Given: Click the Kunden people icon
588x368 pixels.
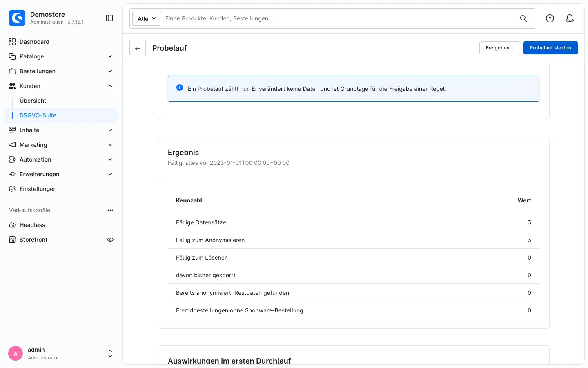Looking at the screenshot, I should click(12, 86).
